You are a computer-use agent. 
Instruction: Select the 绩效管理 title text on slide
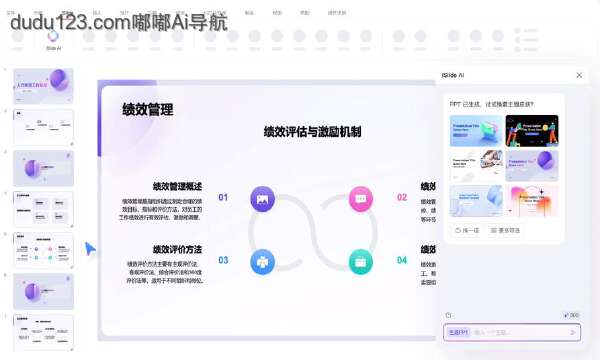point(148,110)
